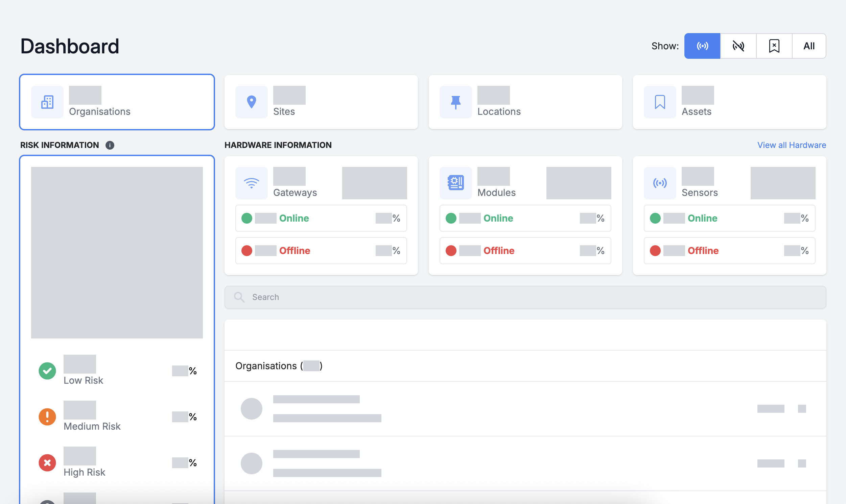
Task: Toggle the unassigned bookmark filter
Action: 774,46
